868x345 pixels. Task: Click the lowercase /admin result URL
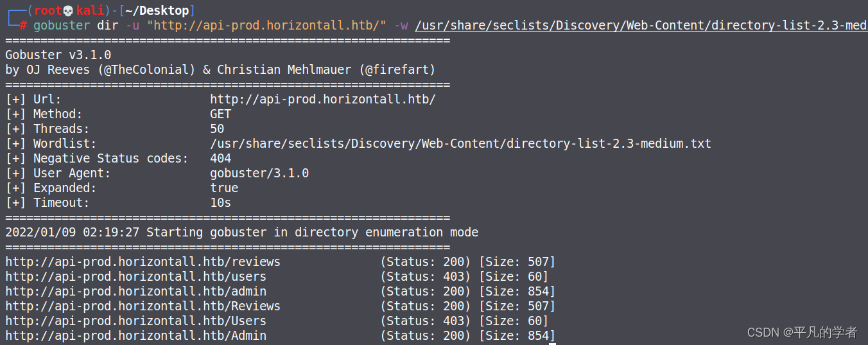135,292
